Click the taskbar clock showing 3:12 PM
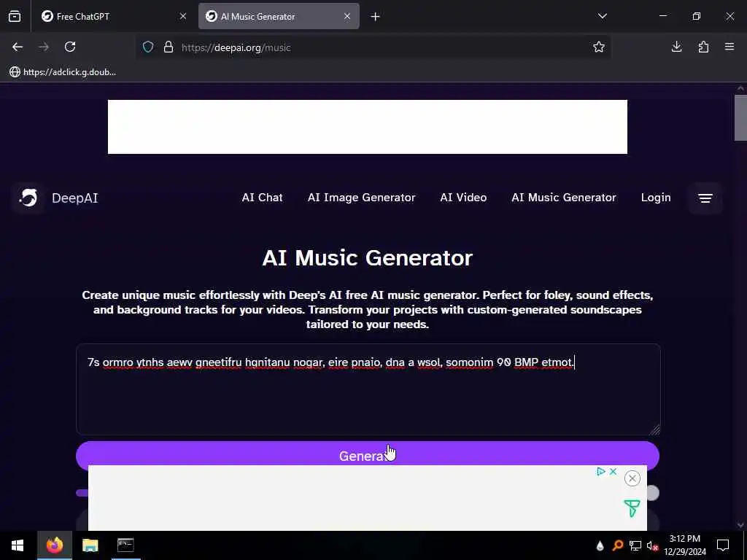 pyautogui.click(x=685, y=545)
